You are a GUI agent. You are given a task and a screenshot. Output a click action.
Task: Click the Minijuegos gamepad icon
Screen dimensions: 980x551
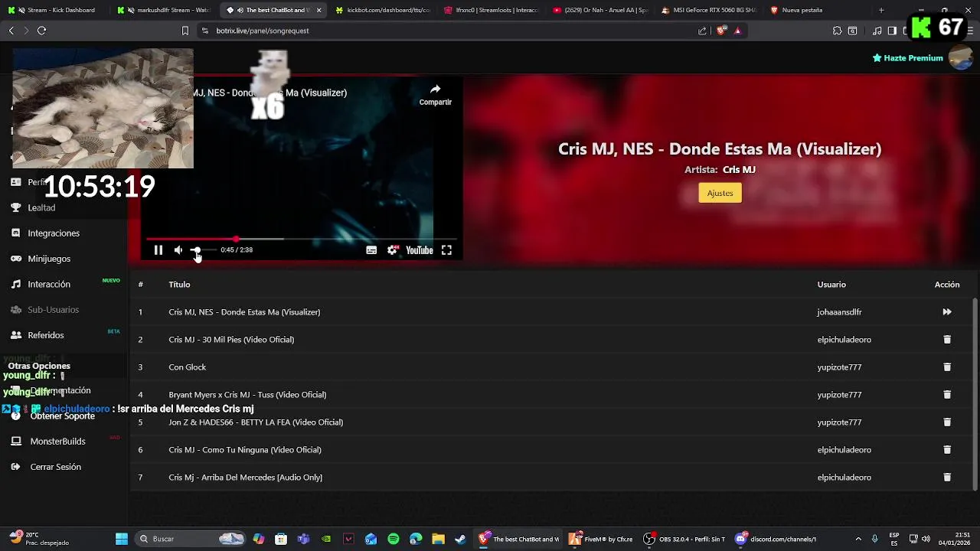click(x=15, y=259)
